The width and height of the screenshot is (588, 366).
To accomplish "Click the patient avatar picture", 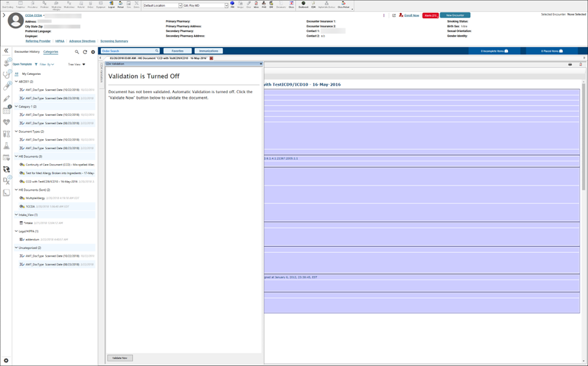I will click(x=16, y=21).
